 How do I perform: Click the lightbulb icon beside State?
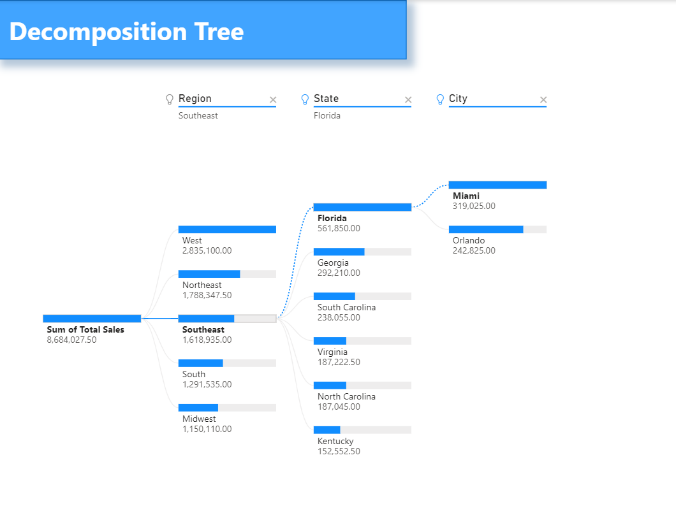[305, 100]
